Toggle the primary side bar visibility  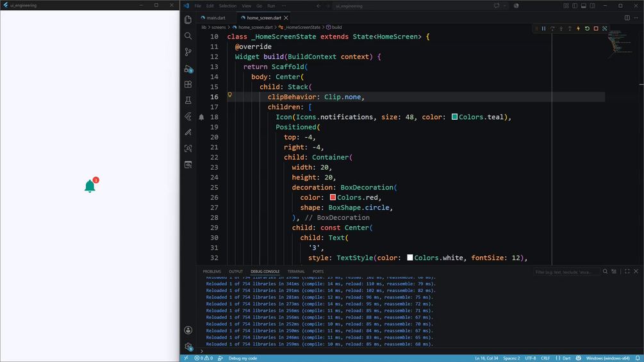575,6
